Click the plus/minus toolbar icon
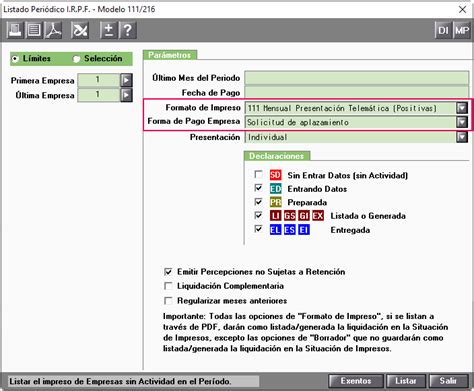This screenshot has width=474, height=391. click(108, 30)
